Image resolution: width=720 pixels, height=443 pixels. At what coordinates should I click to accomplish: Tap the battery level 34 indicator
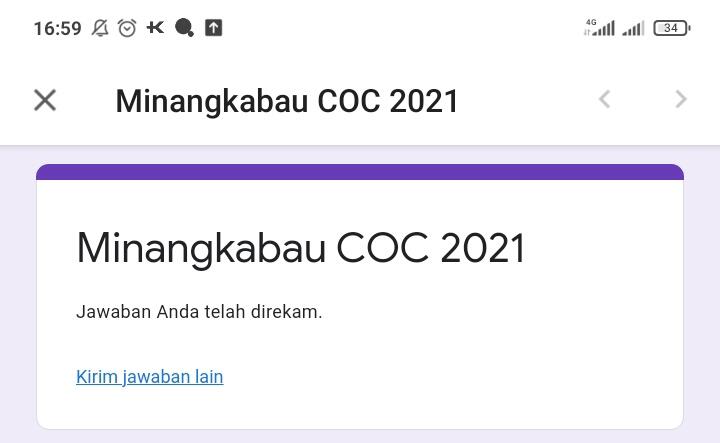pos(671,28)
